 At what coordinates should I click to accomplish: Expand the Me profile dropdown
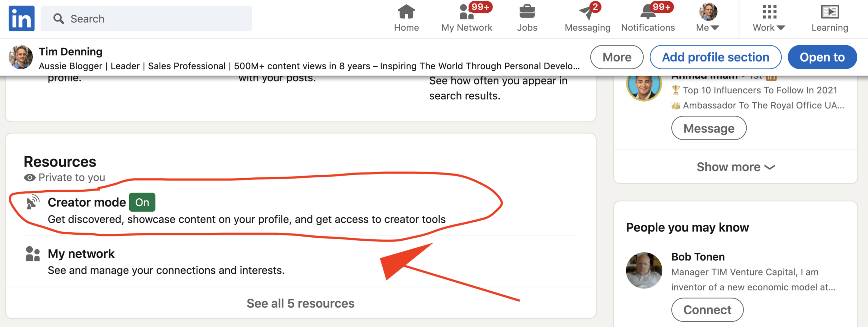[x=707, y=18]
